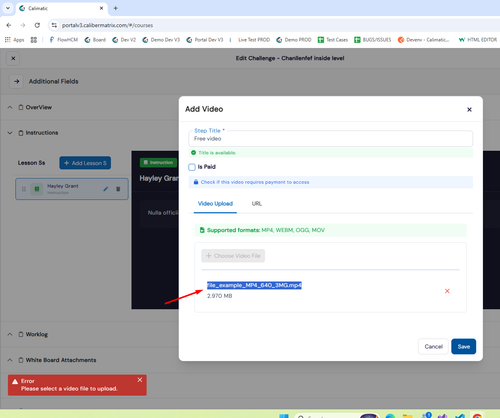Open the tab search dropdown arrow

point(8,8)
